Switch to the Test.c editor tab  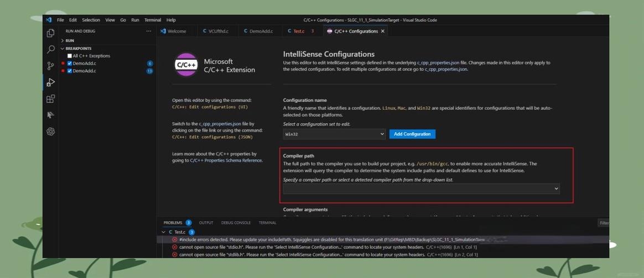tap(303, 31)
